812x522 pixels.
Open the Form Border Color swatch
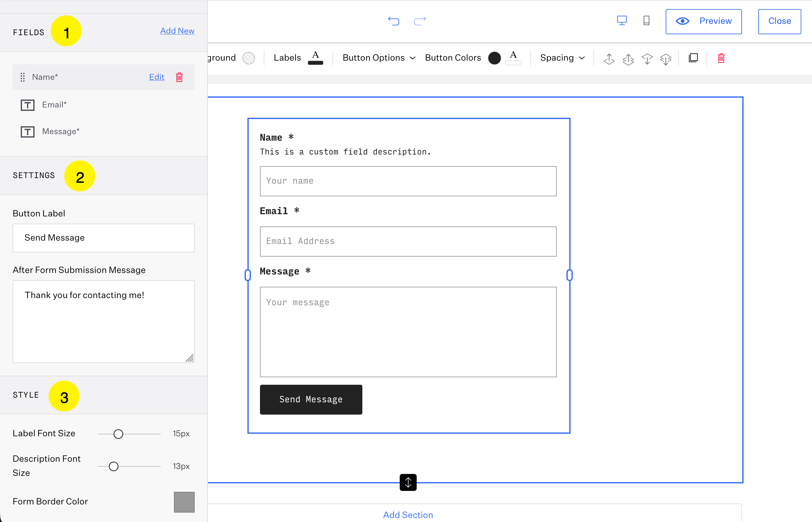coord(184,502)
